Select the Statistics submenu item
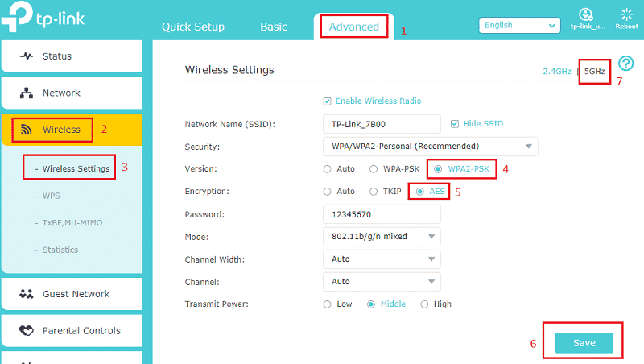Viewport: 644px width, 364px height. click(x=60, y=250)
